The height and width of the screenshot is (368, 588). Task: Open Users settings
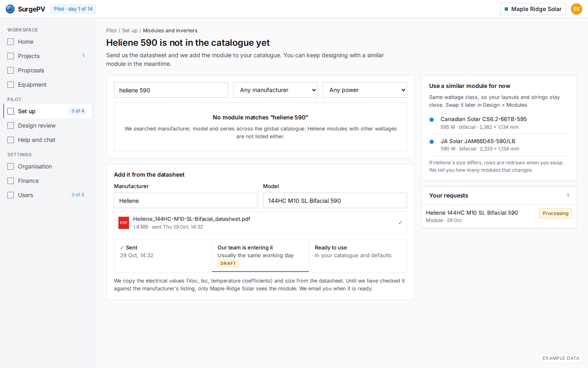[x=47, y=195]
